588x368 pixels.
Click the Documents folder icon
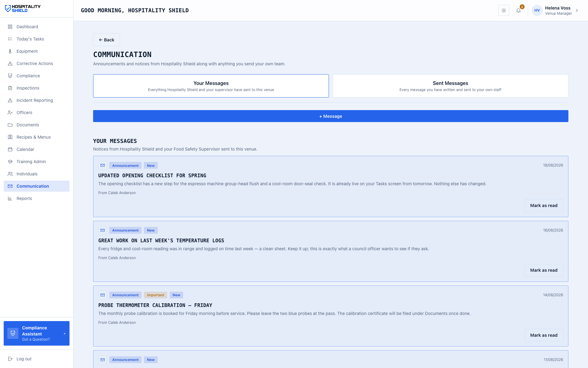10,125
